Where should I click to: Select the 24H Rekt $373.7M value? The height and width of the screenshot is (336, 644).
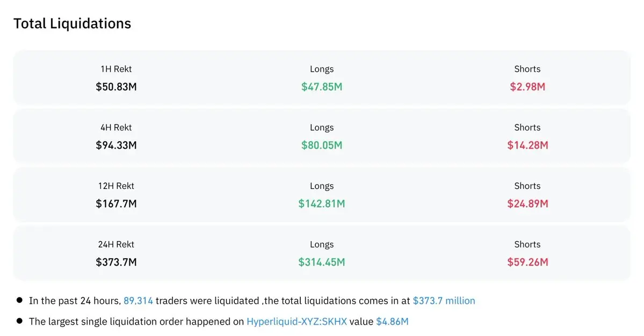pyautogui.click(x=116, y=262)
